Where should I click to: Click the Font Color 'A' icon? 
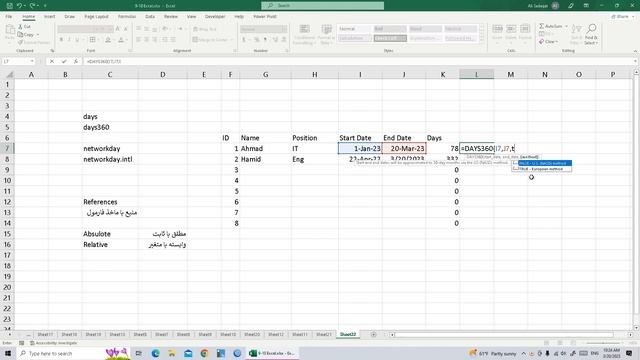pyautogui.click(x=121, y=40)
